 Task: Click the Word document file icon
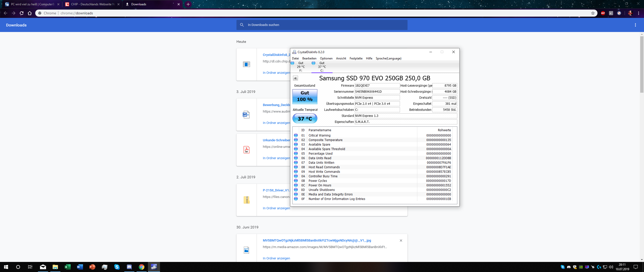tap(246, 115)
